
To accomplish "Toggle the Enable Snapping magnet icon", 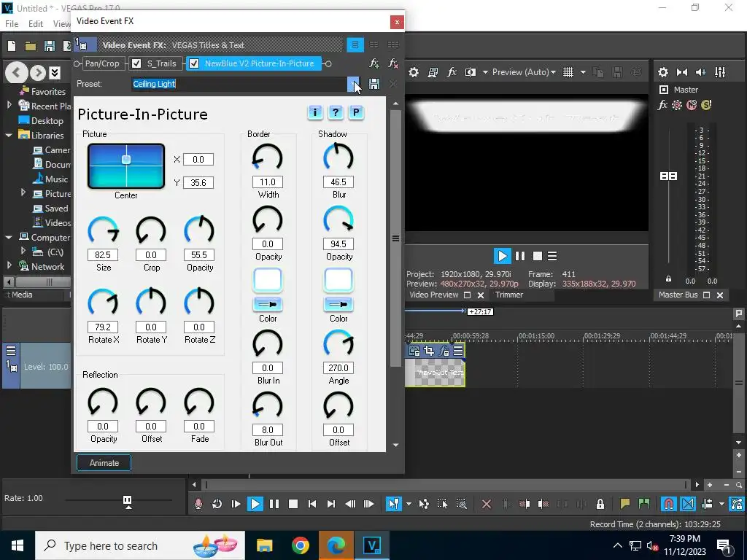I will point(669,504).
